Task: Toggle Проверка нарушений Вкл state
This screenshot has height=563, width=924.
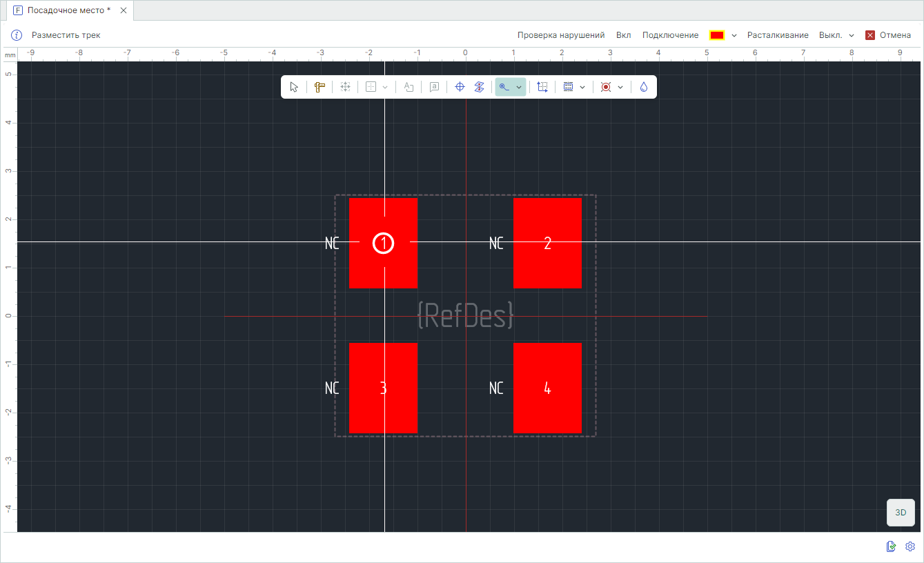Action: tap(623, 35)
